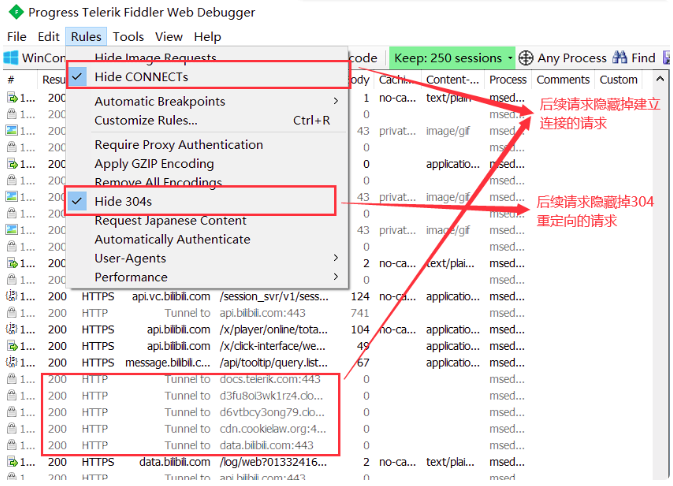Image resolution: width=673 pixels, height=486 pixels.
Task: Click lock icon of docs.telerik.com:443 tunnel
Action: point(12,379)
